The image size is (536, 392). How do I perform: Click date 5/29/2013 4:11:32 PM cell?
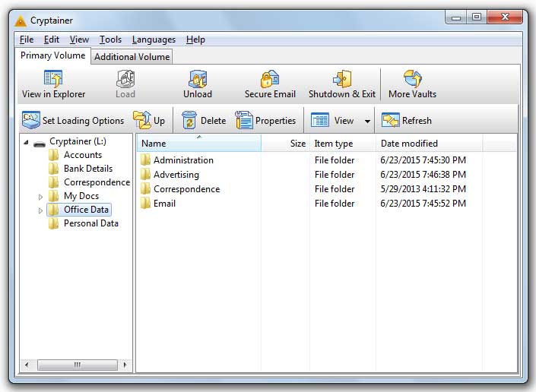coord(423,189)
